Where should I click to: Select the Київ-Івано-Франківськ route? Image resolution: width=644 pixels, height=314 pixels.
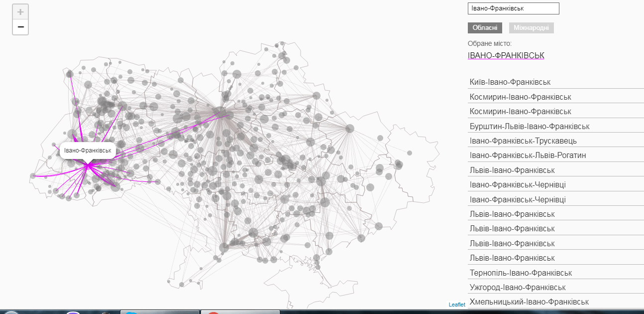556,82
